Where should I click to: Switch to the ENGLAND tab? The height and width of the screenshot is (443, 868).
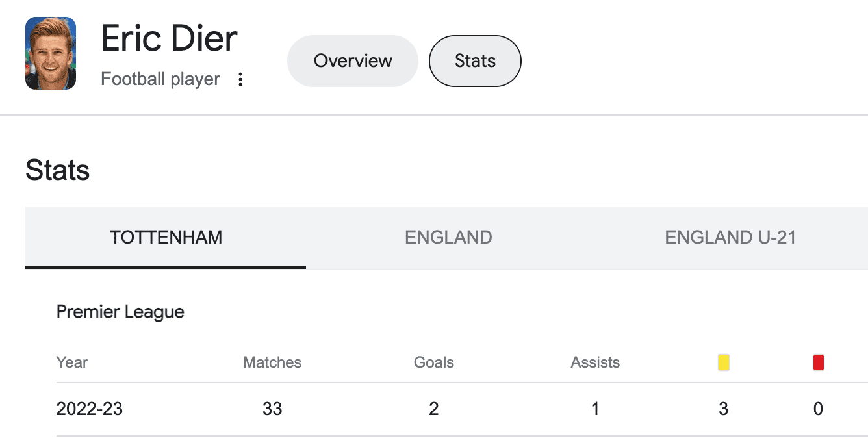[x=448, y=237]
